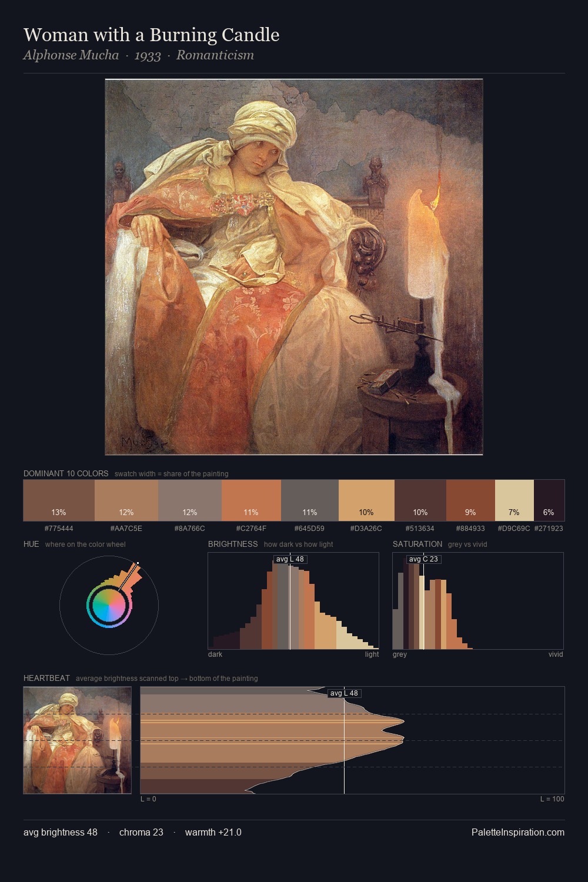The width and height of the screenshot is (588, 882).
Task: Click 'swatch width = share of the painting' caption
Action: click(172, 474)
